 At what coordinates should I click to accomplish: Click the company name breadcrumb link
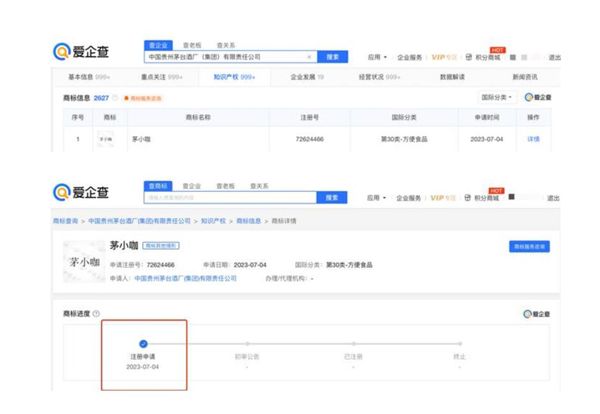point(139,221)
